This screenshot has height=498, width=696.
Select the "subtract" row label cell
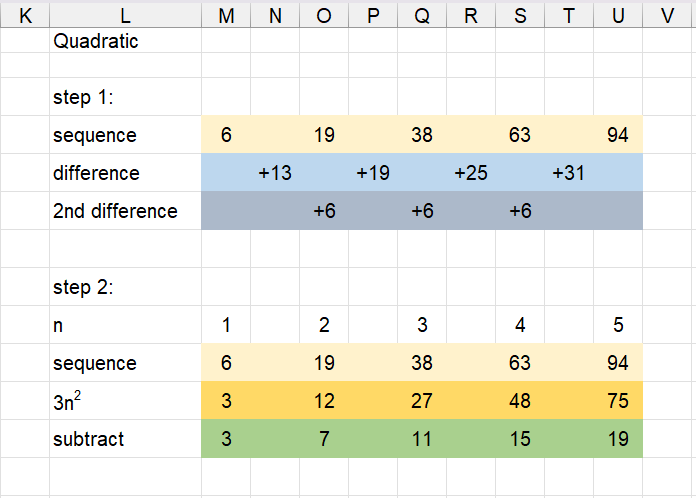pos(125,439)
